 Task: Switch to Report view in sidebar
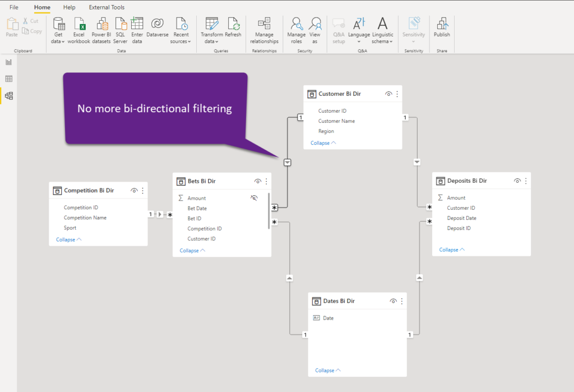pyautogui.click(x=9, y=62)
